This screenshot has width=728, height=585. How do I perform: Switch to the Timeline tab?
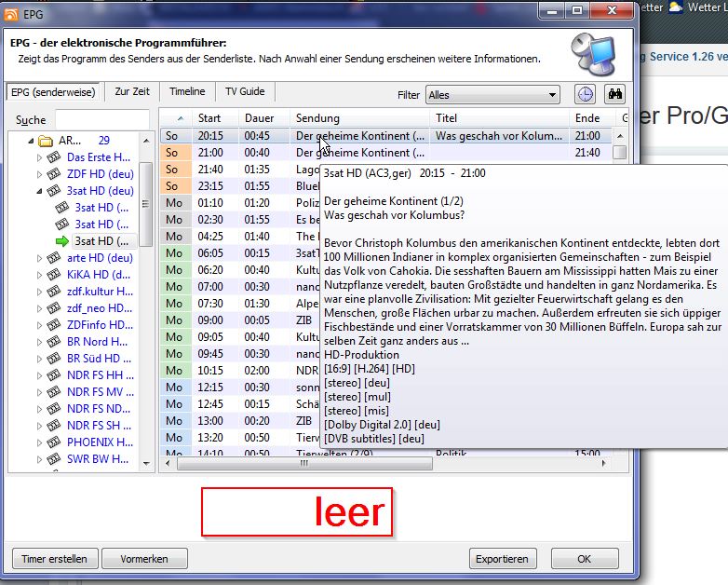click(x=187, y=91)
